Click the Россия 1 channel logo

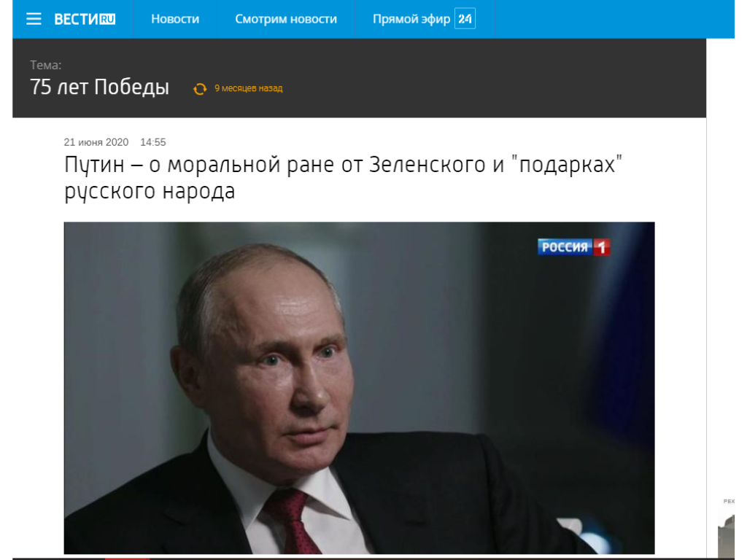574,246
